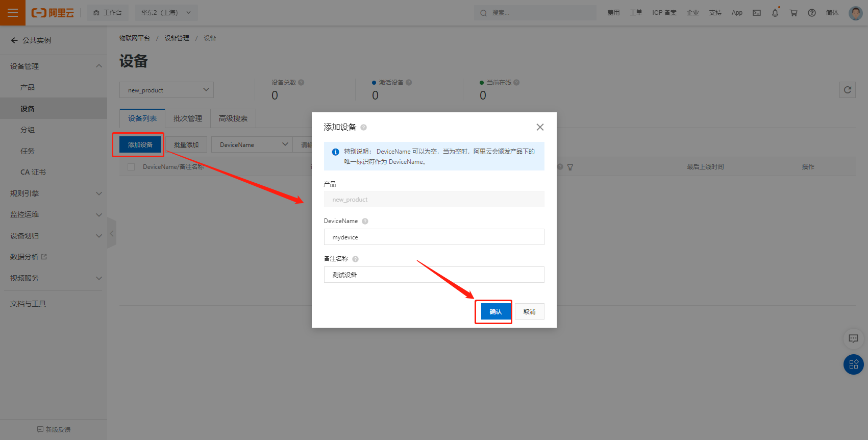
Task: Click the disabled 产品 field new_product
Action: [x=434, y=199]
